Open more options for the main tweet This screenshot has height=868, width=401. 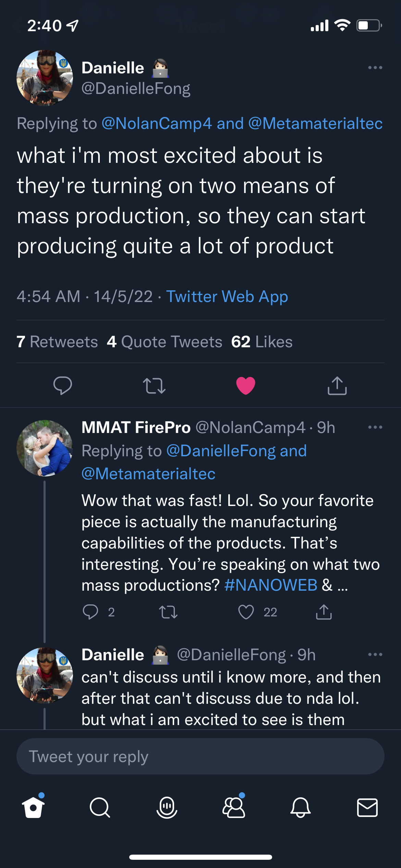375,68
